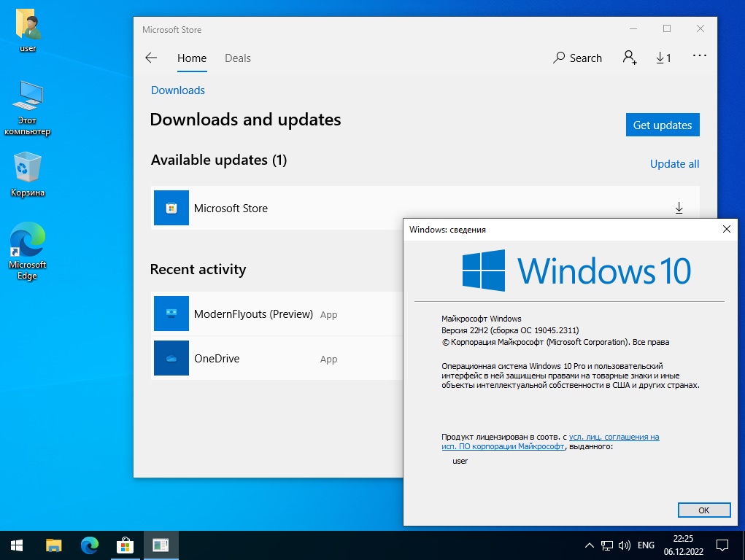
Task: Click the Downloads breadcrumb link
Action: pos(178,90)
